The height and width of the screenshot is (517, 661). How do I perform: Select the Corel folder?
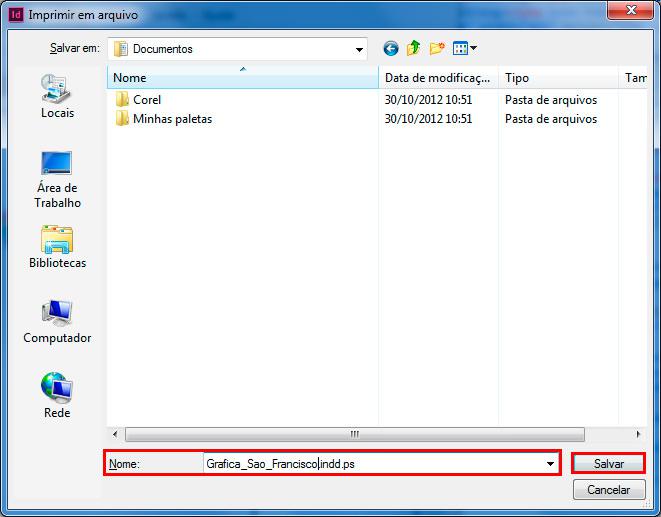coord(147,100)
